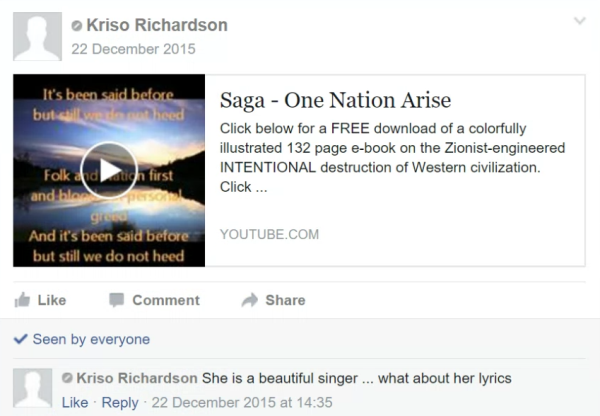Image resolution: width=600 pixels, height=416 pixels.
Task: Click the Share arrow icon
Action: [250, 300]
